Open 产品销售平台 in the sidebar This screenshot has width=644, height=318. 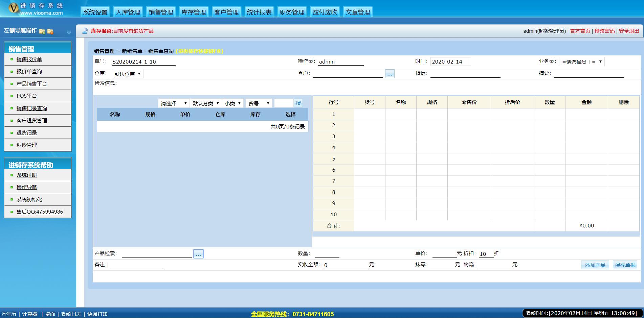tap(32, 84)
